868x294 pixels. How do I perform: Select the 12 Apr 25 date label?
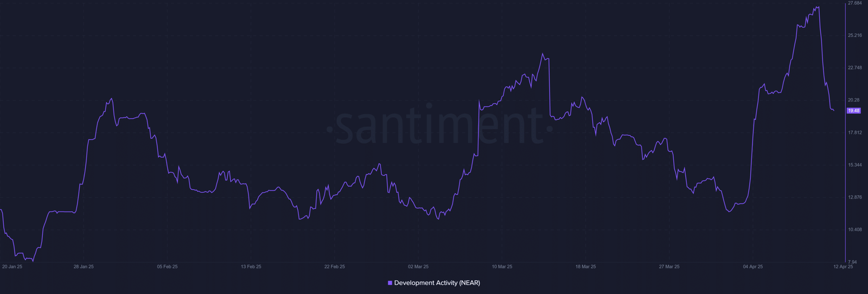click(843, 267)
